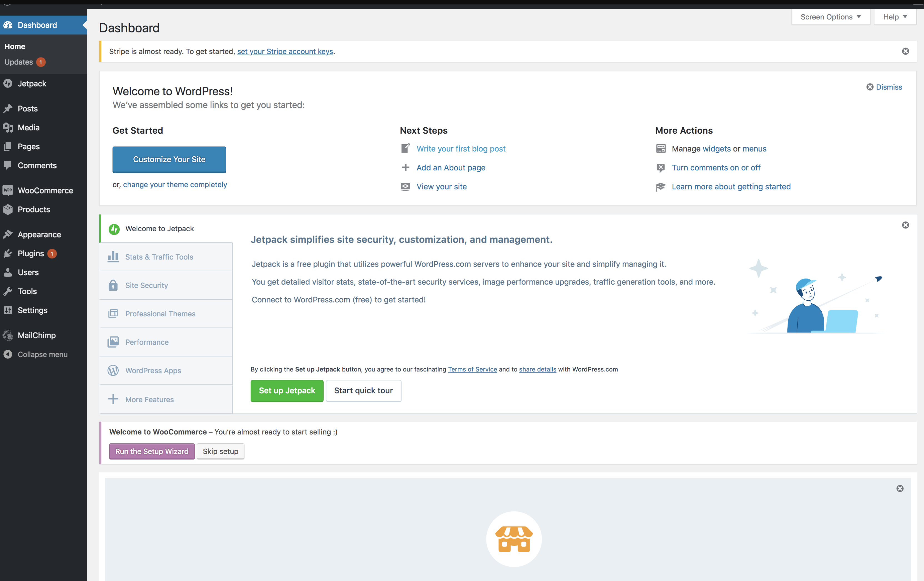Open the set your Stripe account keys link
The width and height of the screenshot is (924, 581).
point(285,51)
